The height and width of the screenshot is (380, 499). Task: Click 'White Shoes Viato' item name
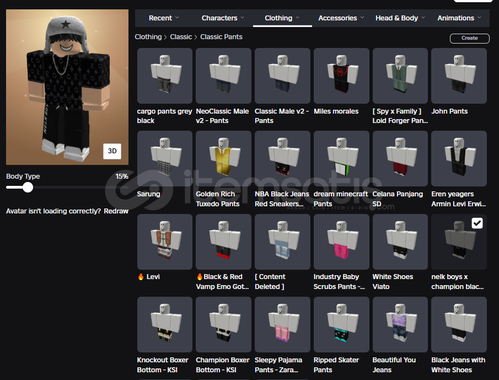coord(393,281)
